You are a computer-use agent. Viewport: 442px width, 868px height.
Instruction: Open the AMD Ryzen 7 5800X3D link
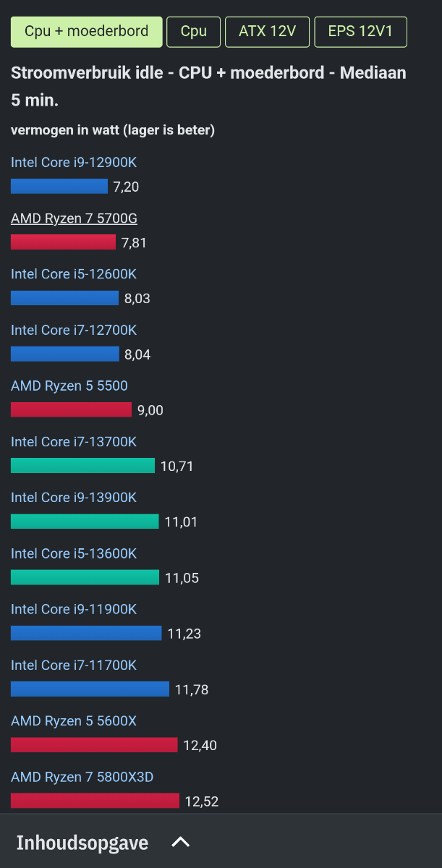coord(82,777)
